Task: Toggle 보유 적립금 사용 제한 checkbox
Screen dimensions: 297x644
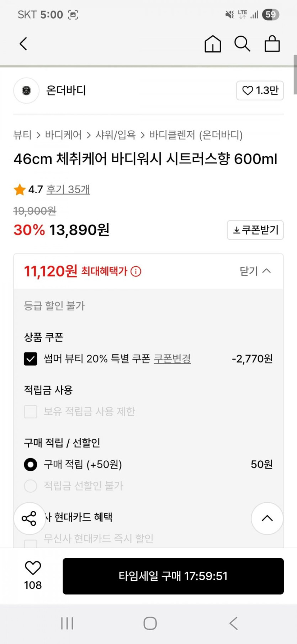Action: pos(31,412)
